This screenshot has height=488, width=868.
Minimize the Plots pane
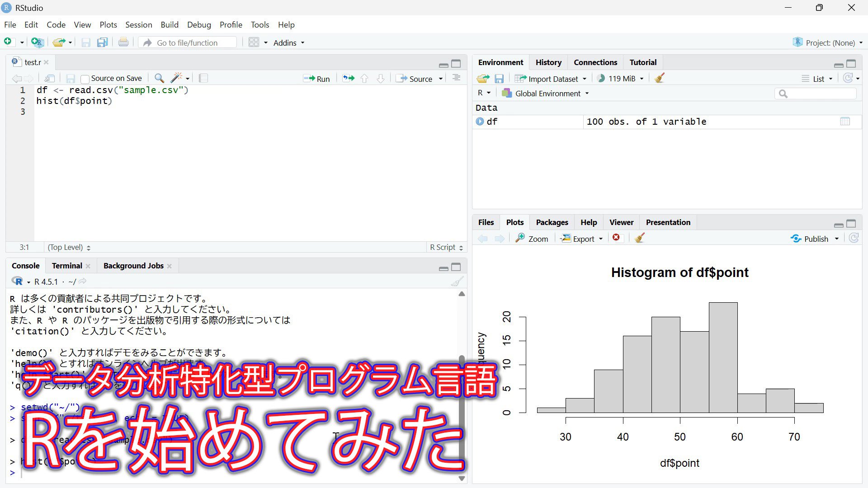point(839,224)
